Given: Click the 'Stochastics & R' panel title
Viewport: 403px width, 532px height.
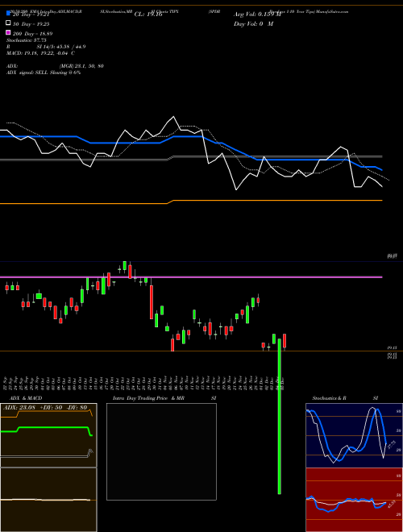Looking at the screenshot, I should [329, 398].
